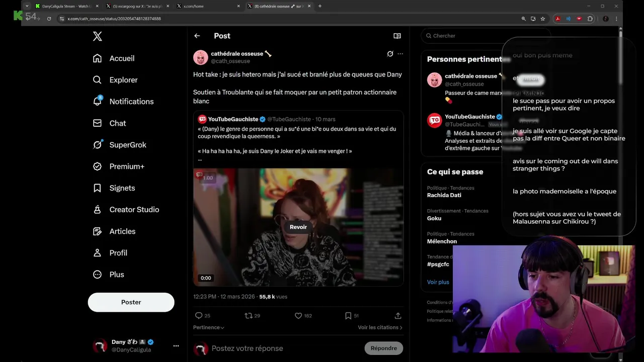The image size is (644, 362).
Task: Open @cath_osseuse handle under post author
Action: click(x=230, y=61)
